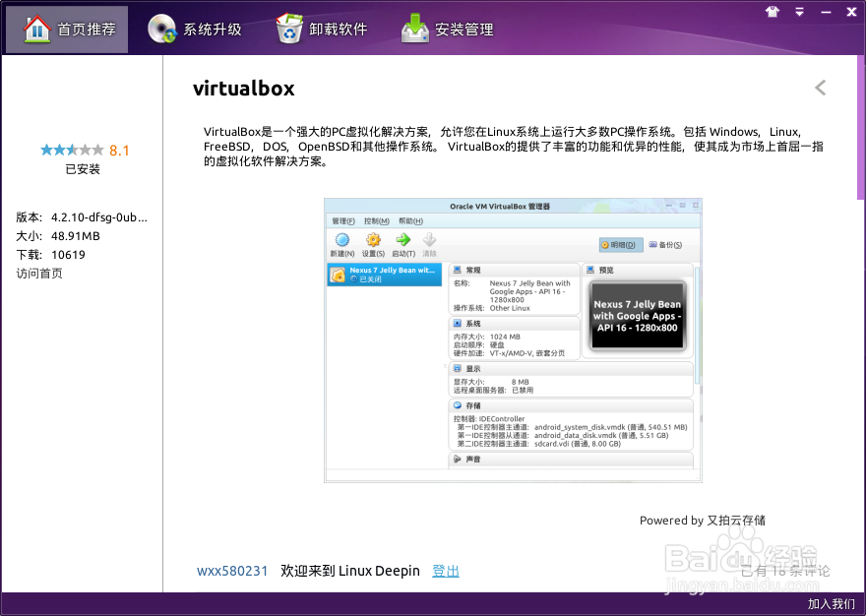Open the 访问首页 homepage link
Image resolution: width=866 pixels, height=616 pixels.
(39, 274)
